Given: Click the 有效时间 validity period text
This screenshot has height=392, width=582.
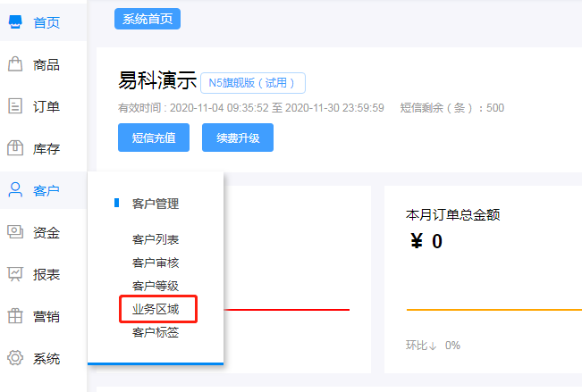Looking at the screenshot, I should (x=251, y=108).
